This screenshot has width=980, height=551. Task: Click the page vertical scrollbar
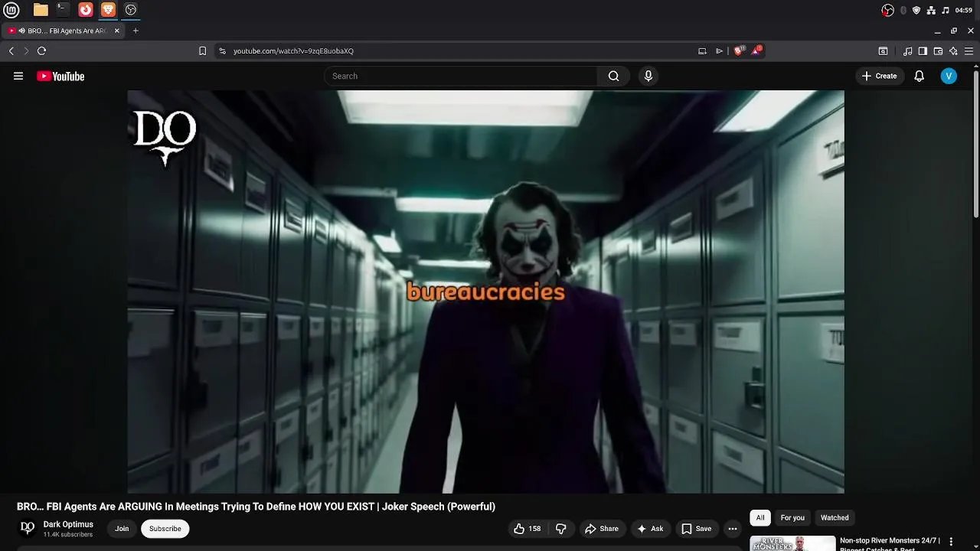(x=976, y=145)
